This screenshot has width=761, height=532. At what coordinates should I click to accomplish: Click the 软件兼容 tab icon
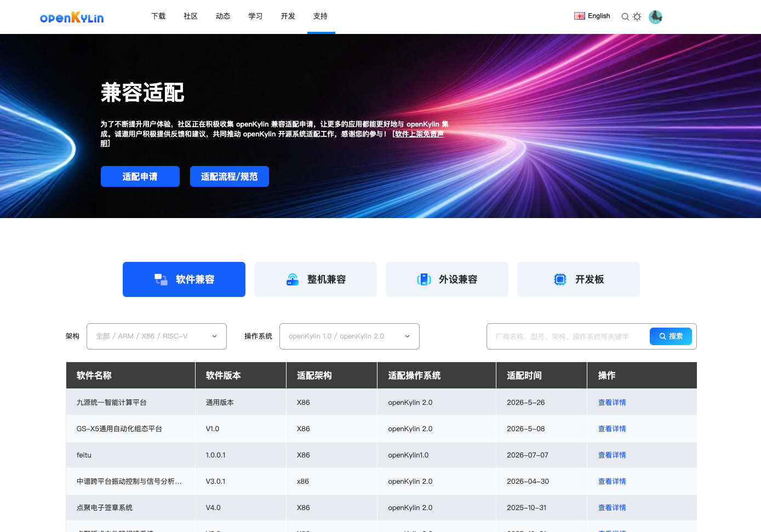pos(161,279)
